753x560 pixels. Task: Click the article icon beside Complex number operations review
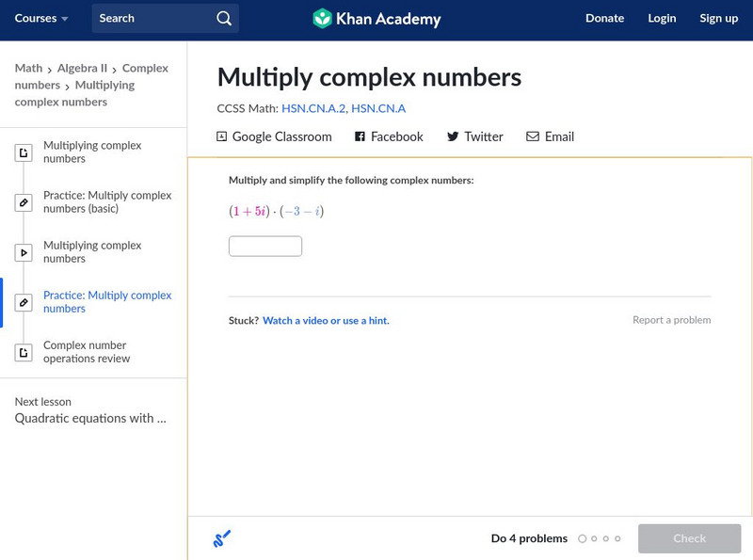click(24, 352)
